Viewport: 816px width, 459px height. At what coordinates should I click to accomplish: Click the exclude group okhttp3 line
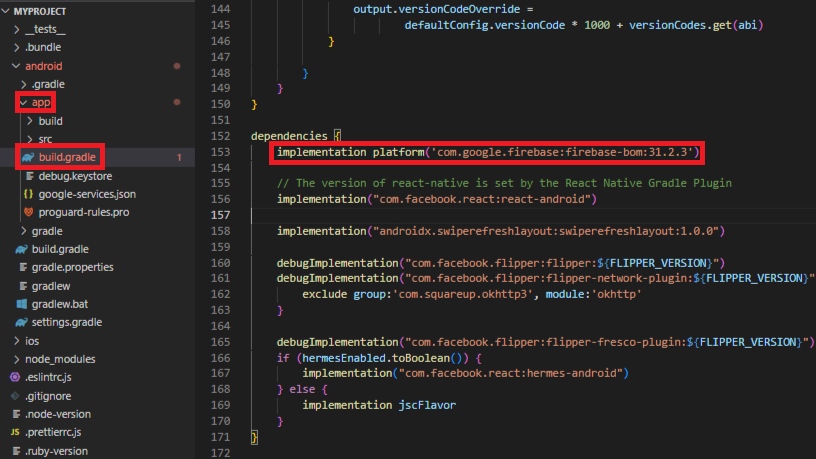tap(471, 295)
